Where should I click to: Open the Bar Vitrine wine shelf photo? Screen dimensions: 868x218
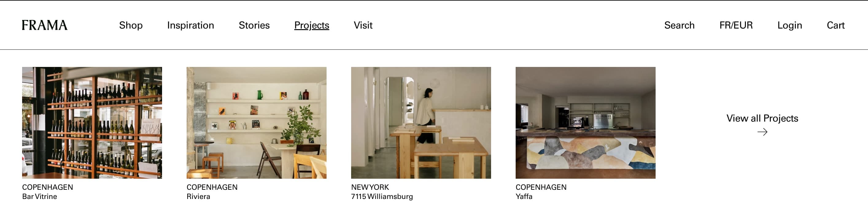tap(92, 123)
